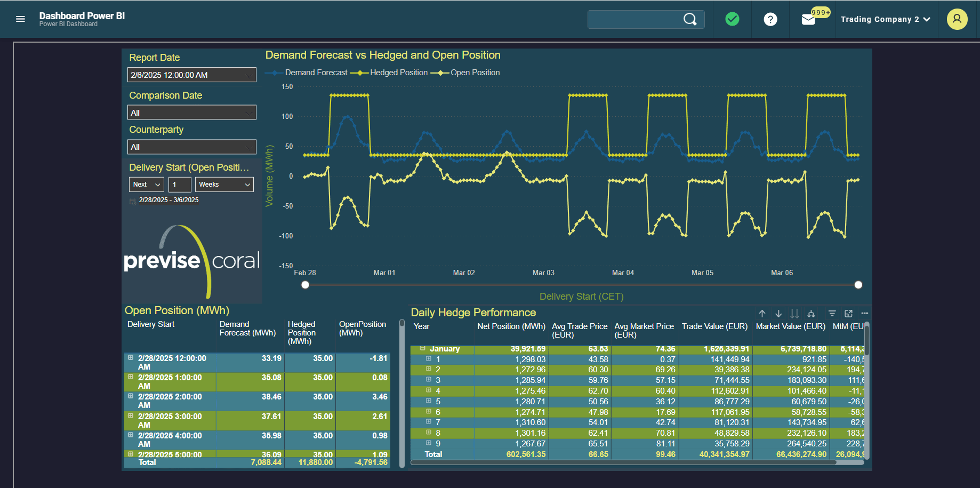980x488 pixels.
Task: Toggle the Hedged Position legend item
Action: (x=399, y=73)
